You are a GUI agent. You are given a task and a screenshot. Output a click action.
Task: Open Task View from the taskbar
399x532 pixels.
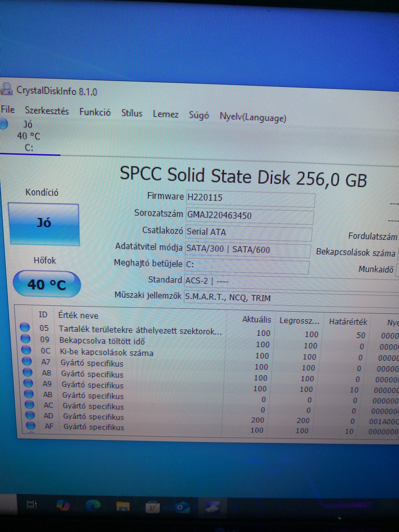click(x=32, y=504)
